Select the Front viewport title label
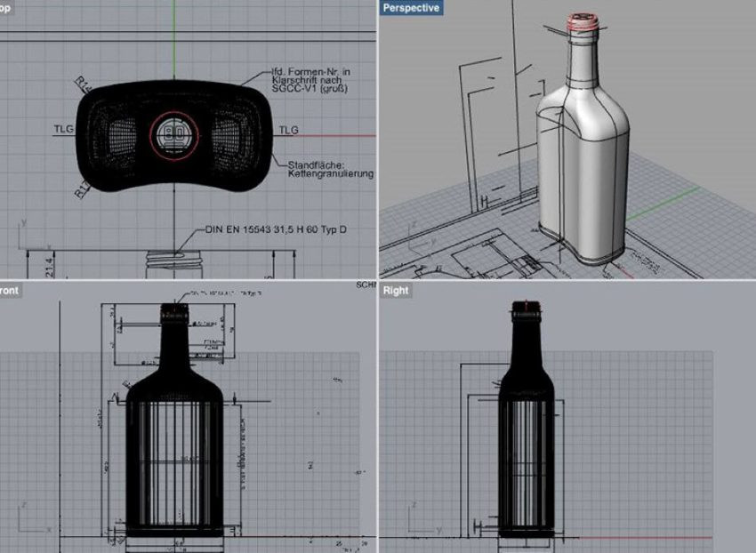The width and height of the screenshot is (756, 553). click(9, 291)
